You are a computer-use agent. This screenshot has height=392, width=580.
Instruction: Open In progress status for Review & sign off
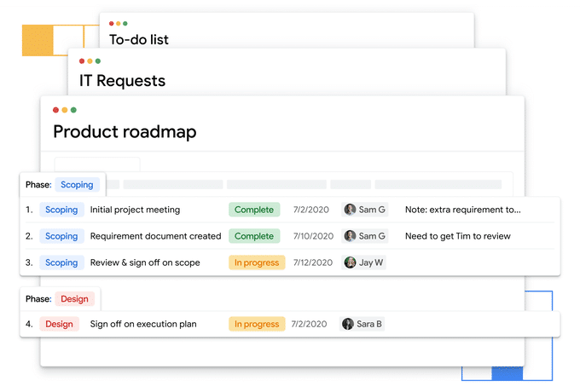257,262
